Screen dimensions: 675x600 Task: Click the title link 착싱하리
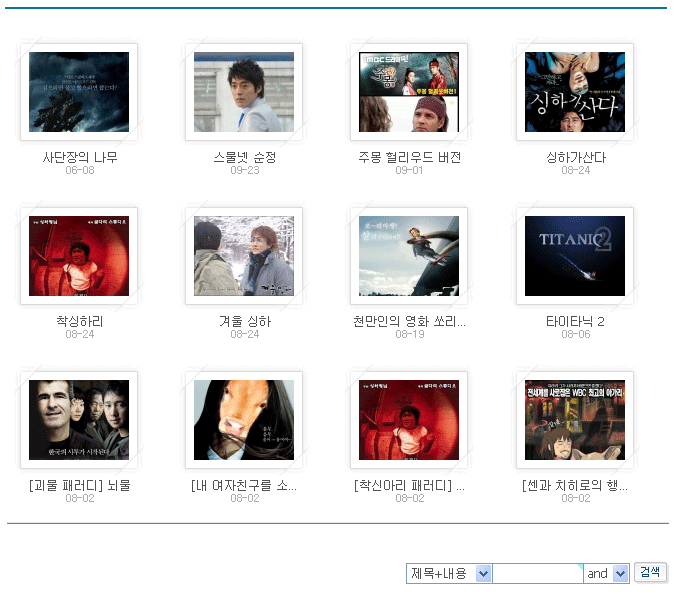pyautogui.click(x=80, y=321)
